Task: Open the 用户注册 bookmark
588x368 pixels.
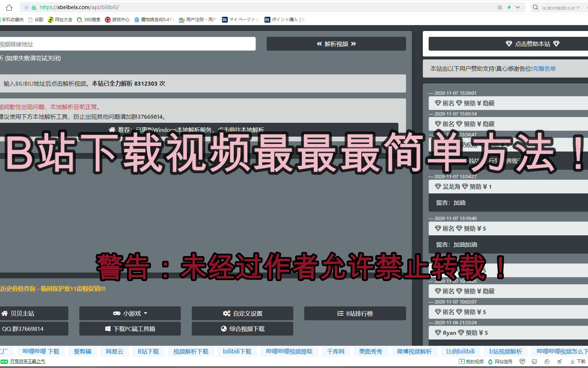Action: 198,20
